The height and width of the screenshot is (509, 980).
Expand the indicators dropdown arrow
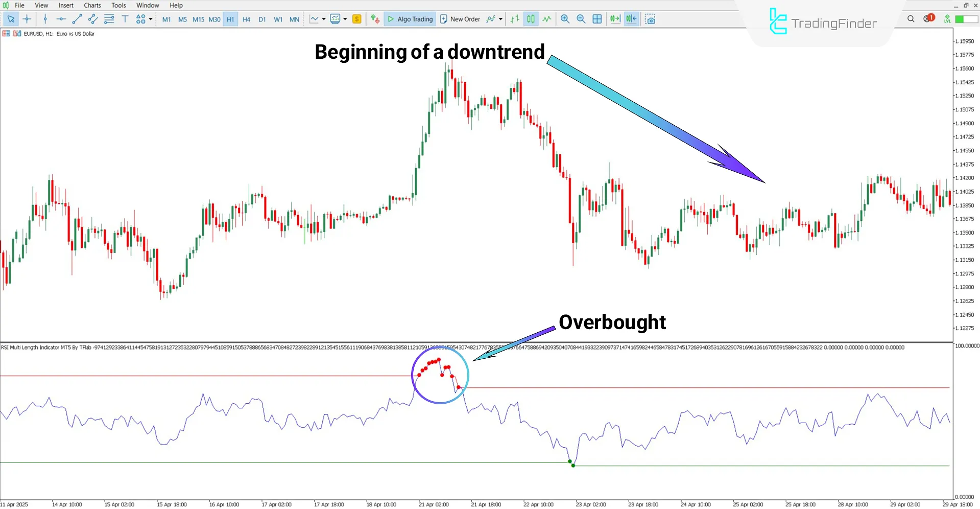point(345,19)
